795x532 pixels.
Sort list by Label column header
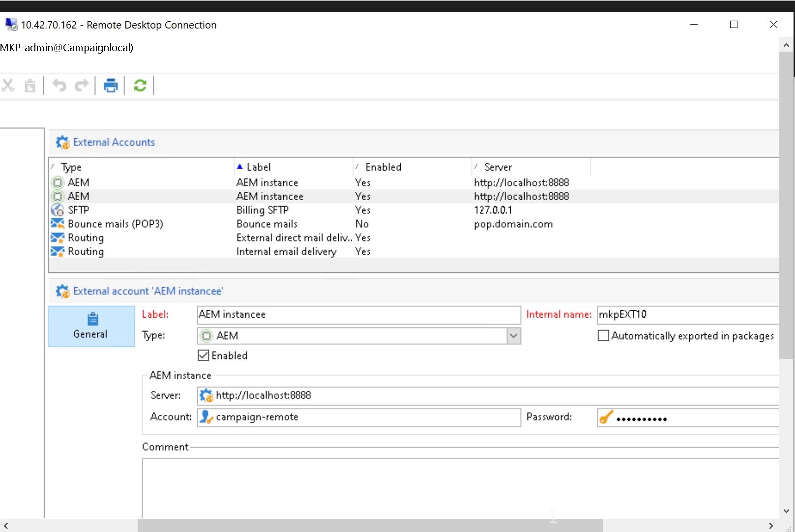(294, 167)
